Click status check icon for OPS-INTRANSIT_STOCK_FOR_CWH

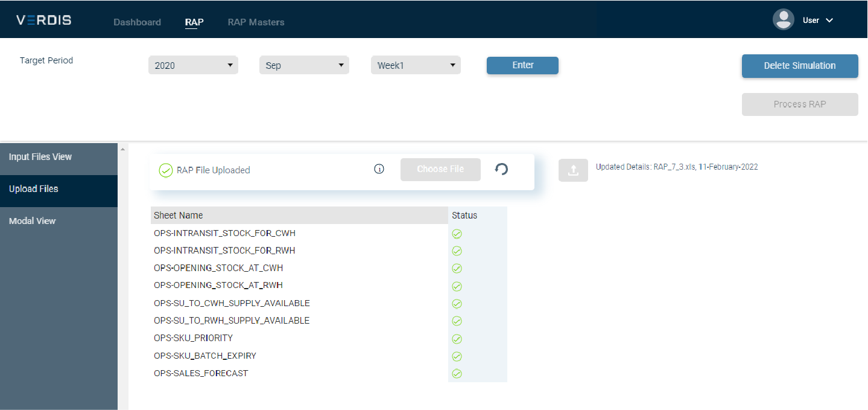click(x=457, y=234)
